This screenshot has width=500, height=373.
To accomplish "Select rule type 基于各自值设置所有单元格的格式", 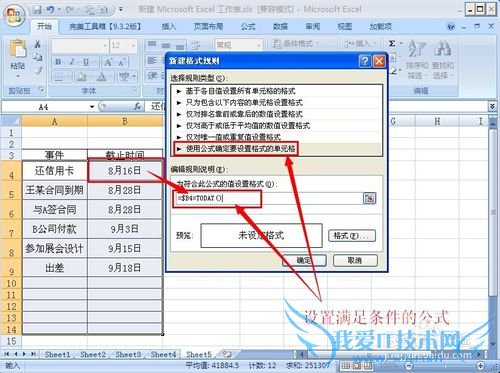I will [277, 91].
